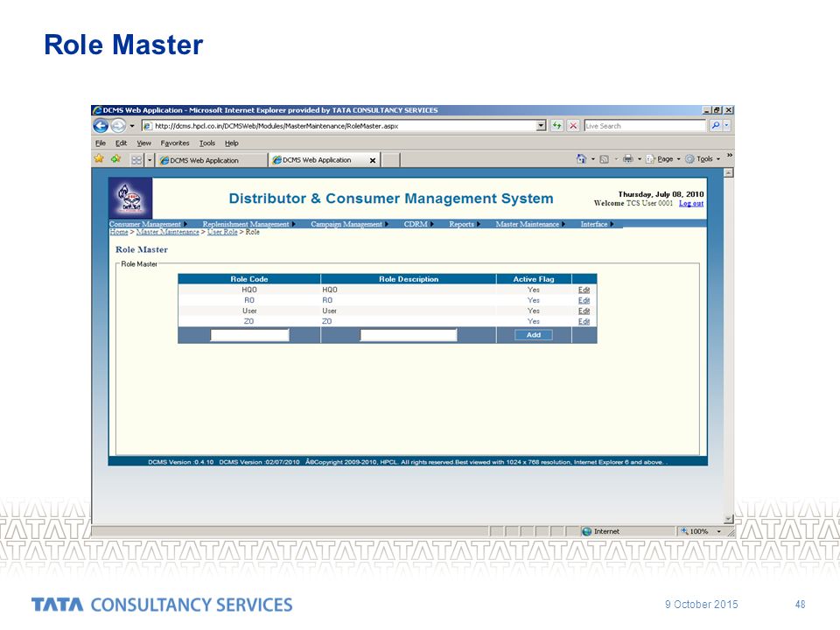This screenshot has width=840, height=630.
Task: Click the Print icon
Action: [628, 158]
